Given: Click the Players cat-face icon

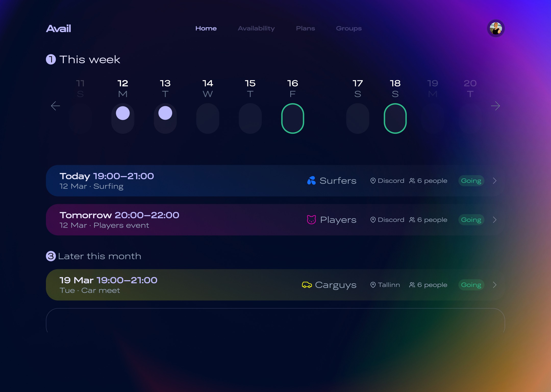Looking at the screenshot, I should coord(311,220).
